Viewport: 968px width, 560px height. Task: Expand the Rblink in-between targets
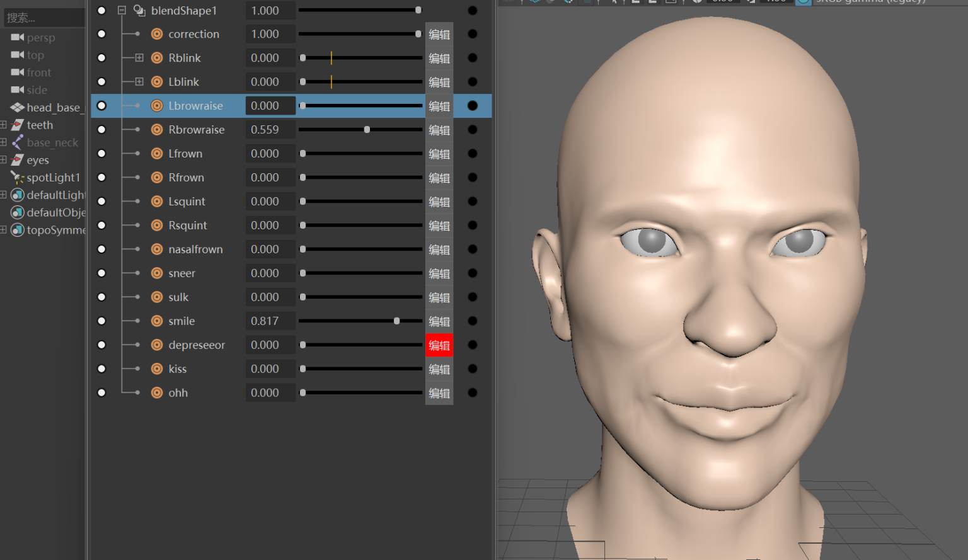(x=139, y=58)
